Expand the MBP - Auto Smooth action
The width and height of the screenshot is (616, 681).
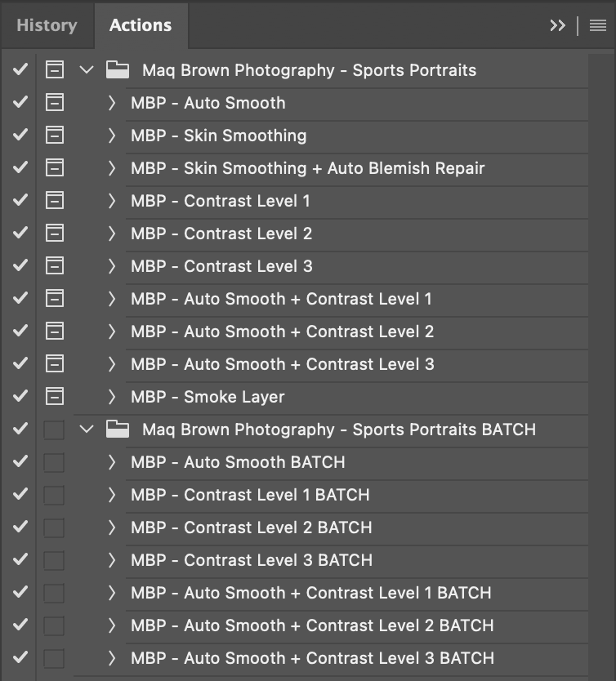pyautogui.click(x=112, y=103)
